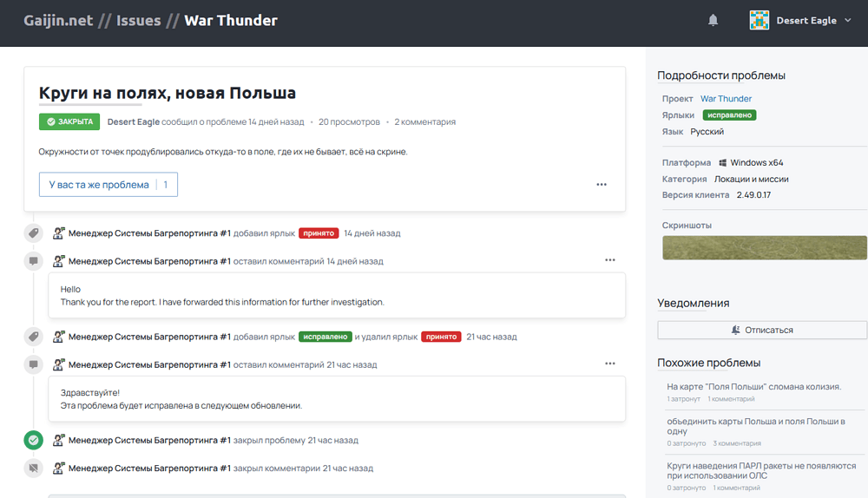Open options menu for the 'Hello' comment
Screen dimensions: 868x498
(610, 260)
